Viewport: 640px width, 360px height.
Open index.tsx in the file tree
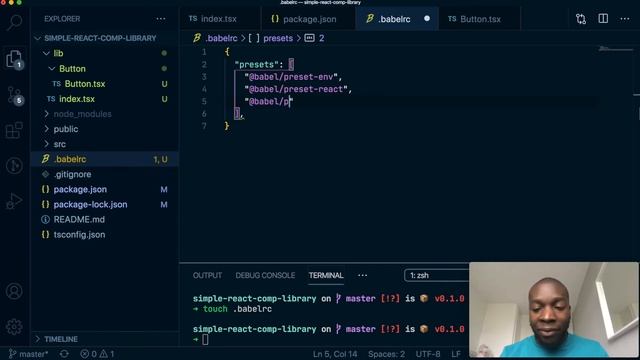tap(77, 99)
